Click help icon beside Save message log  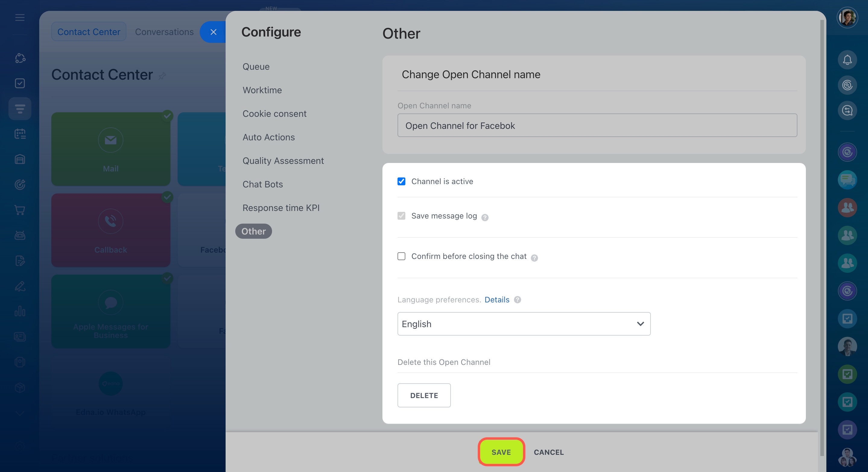coord(485,218)
